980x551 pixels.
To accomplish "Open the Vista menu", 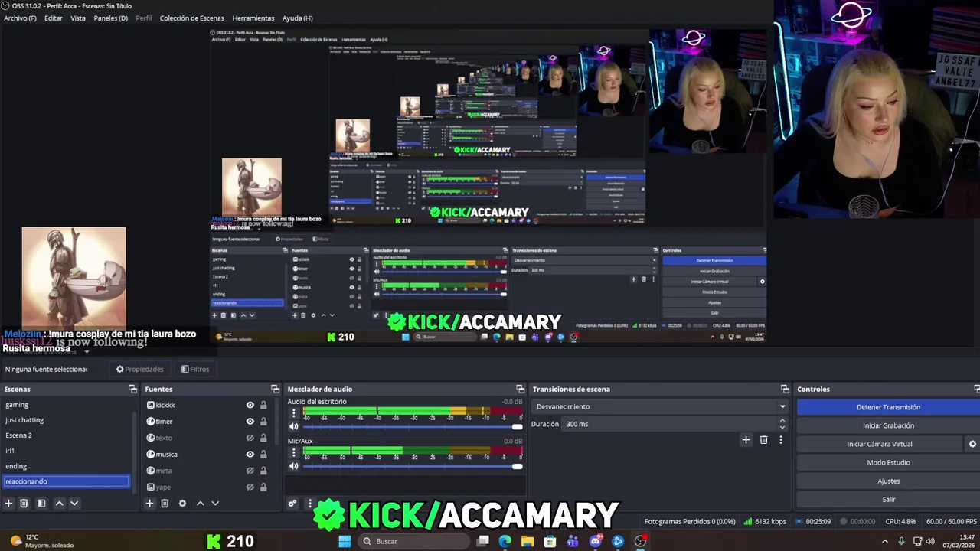I will 78,18.
